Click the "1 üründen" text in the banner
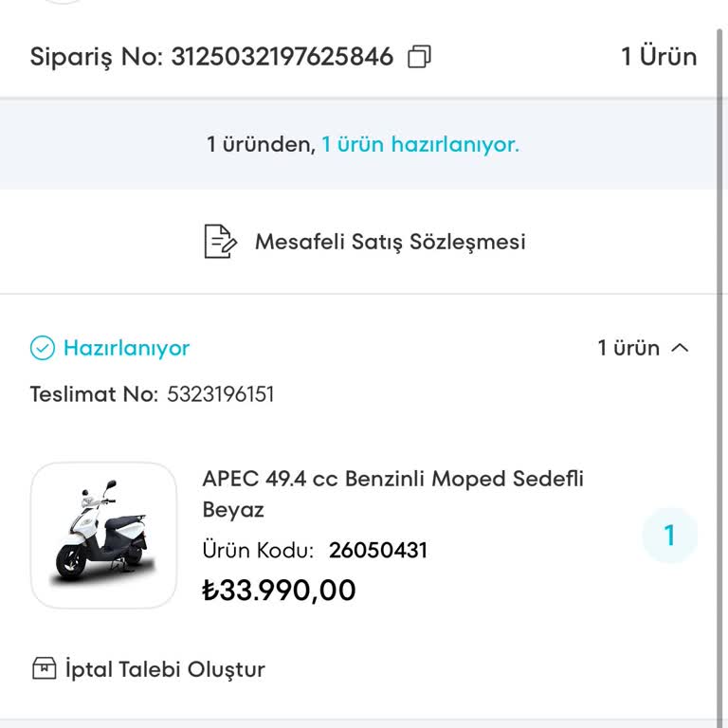This screenshot has width=728, height=728. tap(261, 145)
